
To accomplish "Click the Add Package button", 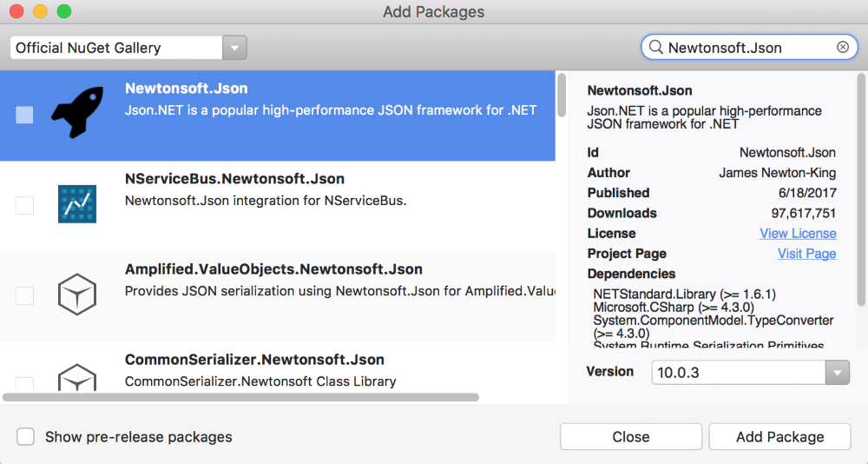I will (779, 437).
